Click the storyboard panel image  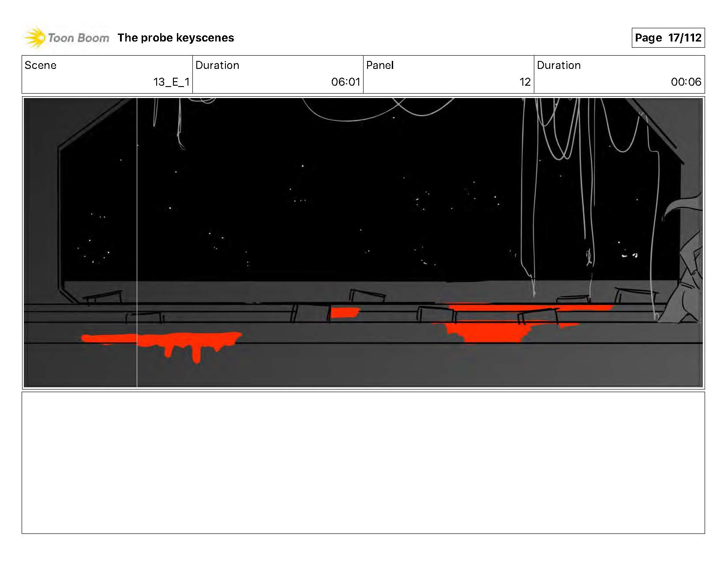click(363, 243)
